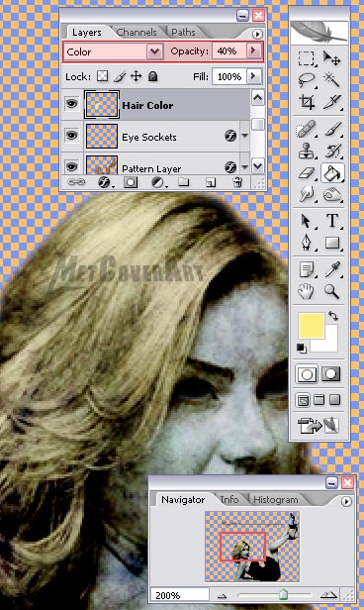Toggle lock image pixels brush icon
The width and height of the screenshot is (364, 610).
[x=119, y=76]
